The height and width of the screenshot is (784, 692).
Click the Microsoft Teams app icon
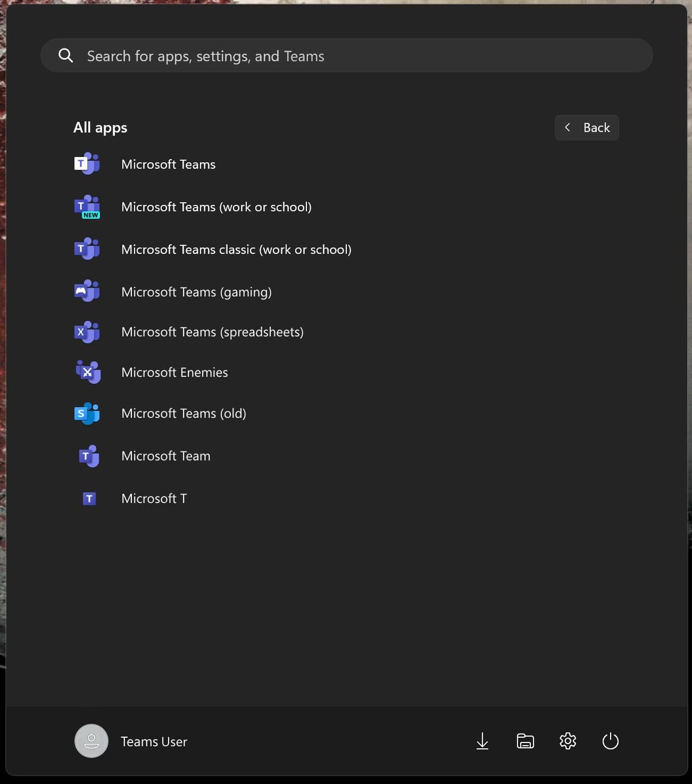tap(87, 164)
